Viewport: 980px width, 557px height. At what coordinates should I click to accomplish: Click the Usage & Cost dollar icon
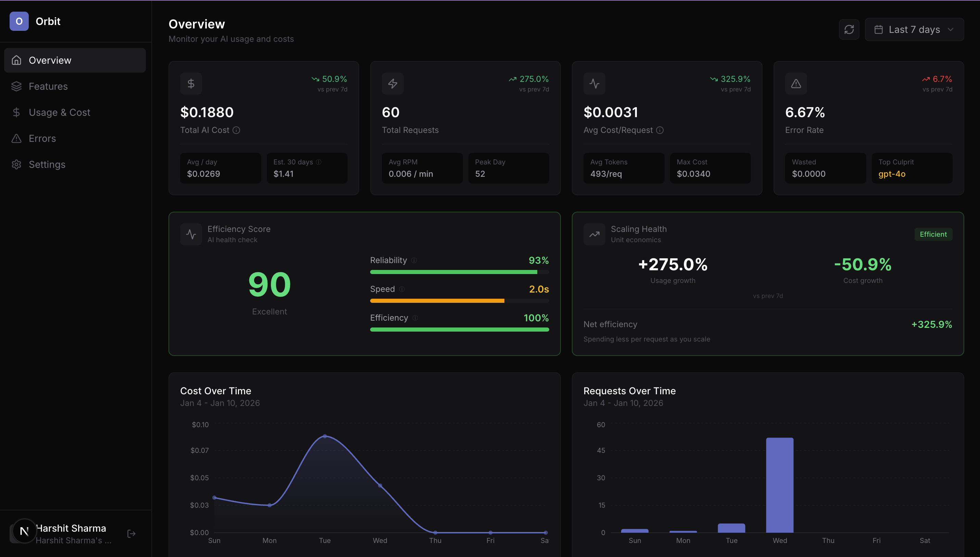tap(16, 112)
